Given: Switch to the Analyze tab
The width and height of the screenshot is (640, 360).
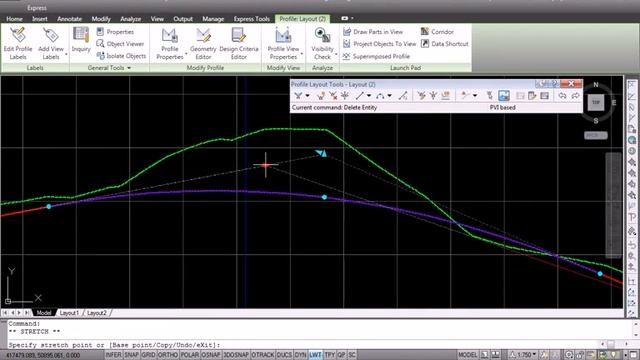Looking at the screenshot, I should coord(131,19).
